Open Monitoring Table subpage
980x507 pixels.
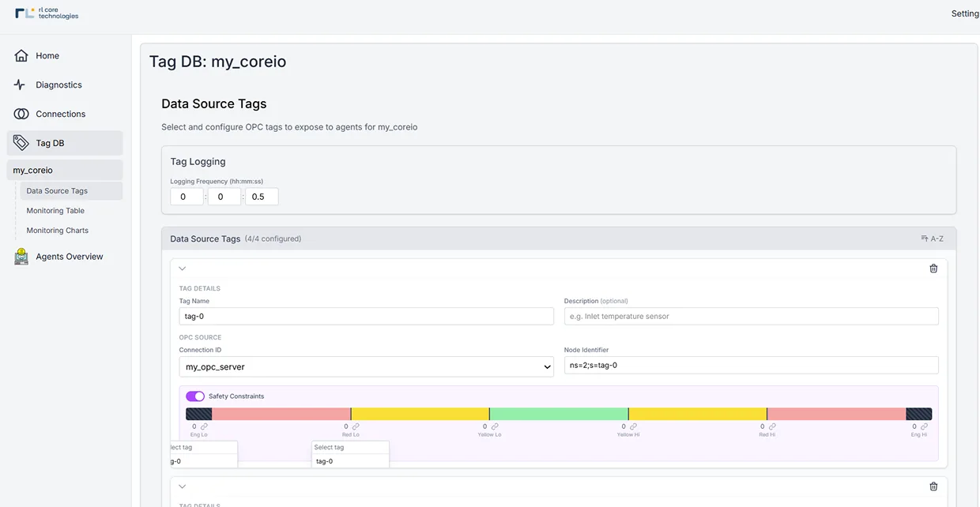[x=71, y=211]
